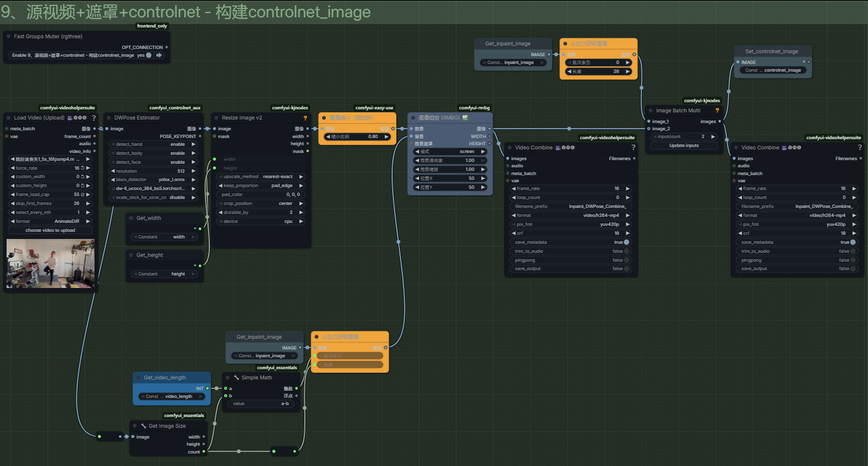Click the Set_controlnet_image node title
Image resolution: width=868 pixels, height=466 pixels.
point(771,51)
